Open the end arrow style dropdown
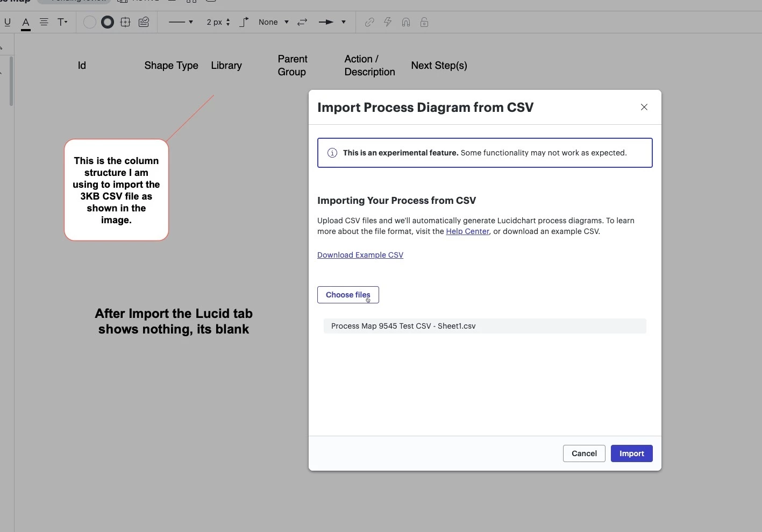 click(332, 22)
